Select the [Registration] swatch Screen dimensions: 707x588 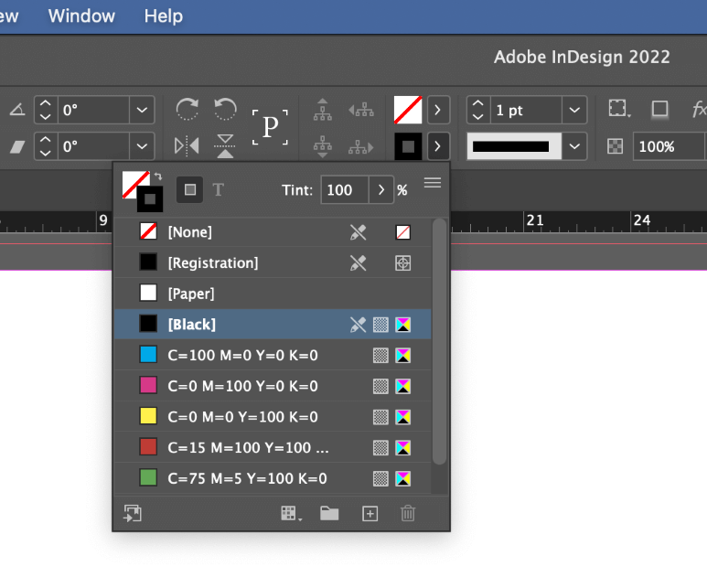tap(273, 262)
